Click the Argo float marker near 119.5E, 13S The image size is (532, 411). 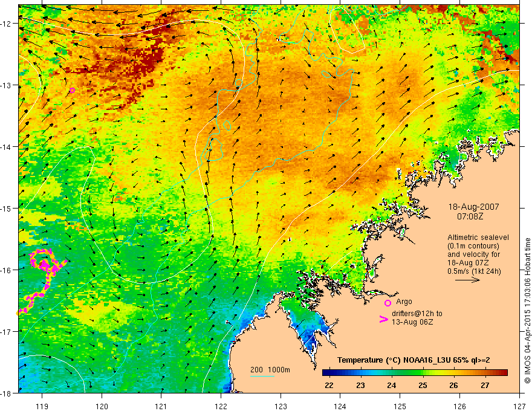73,90
